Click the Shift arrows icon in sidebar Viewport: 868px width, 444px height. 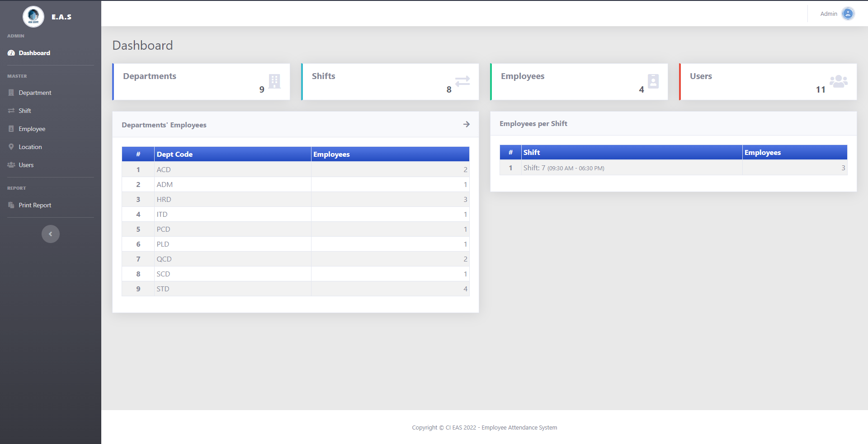point(11,111)
